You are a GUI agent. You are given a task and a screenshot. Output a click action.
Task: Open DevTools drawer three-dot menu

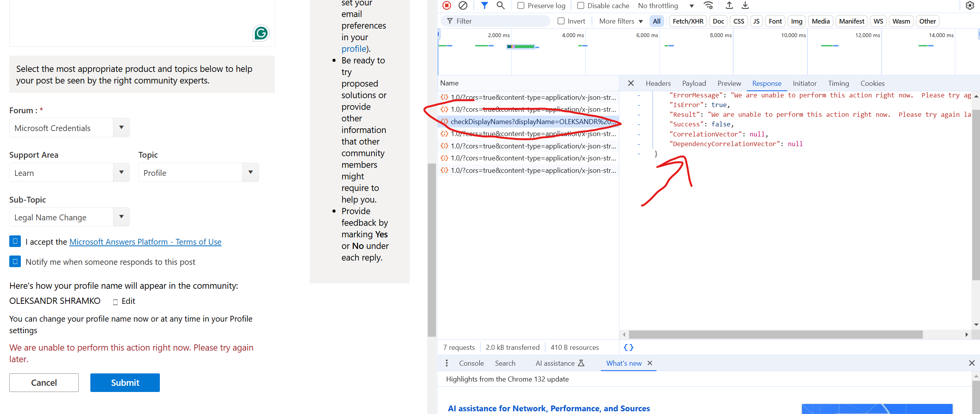(447, 363)
